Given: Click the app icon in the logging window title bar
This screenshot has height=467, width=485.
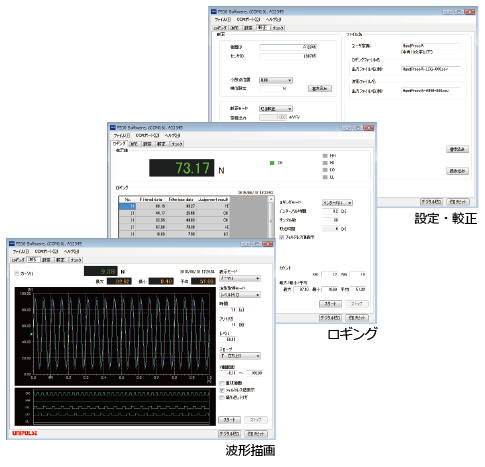Looking at the screenshot, I should [x=113, y=128].
